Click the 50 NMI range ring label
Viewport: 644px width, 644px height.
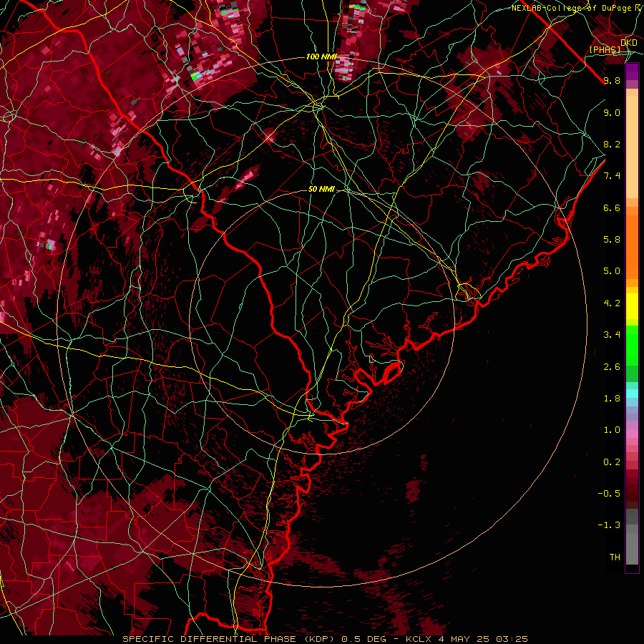pyautogui.click(x=321, y=190)
